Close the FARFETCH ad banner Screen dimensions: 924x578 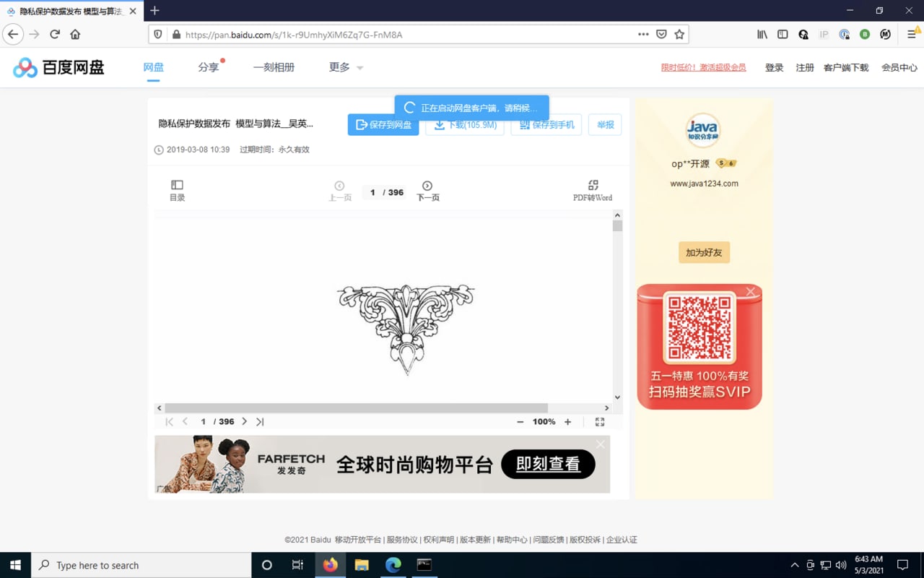(600, 444)
